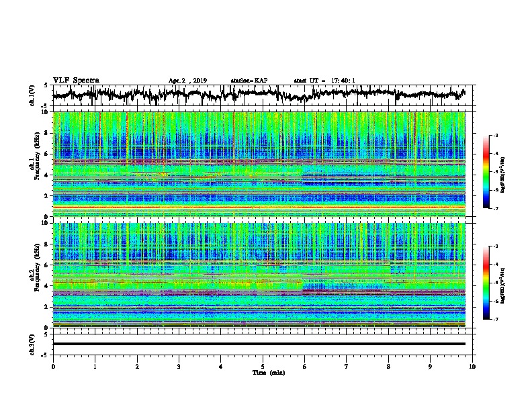This screenshot has height=411, width=532.
Task: Click the ch.1(V) waveform axis label
Action: [32, 95]
